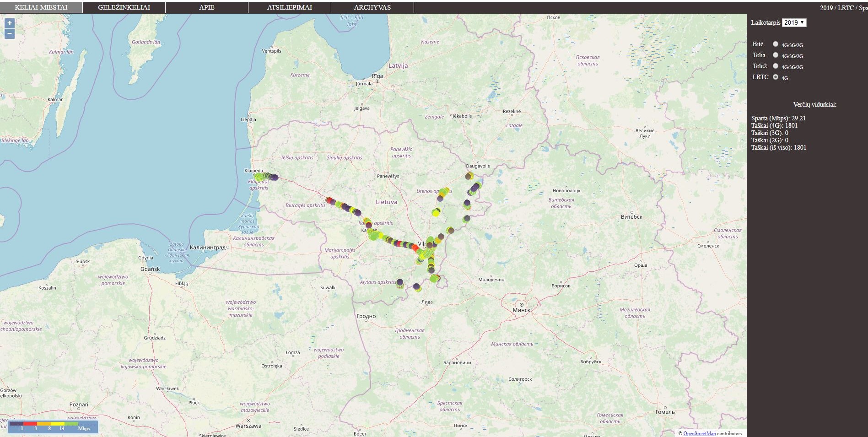Select the LRTC 4G radio button
868x437 pixels.
pyautogui.click(x=776, y=77)
